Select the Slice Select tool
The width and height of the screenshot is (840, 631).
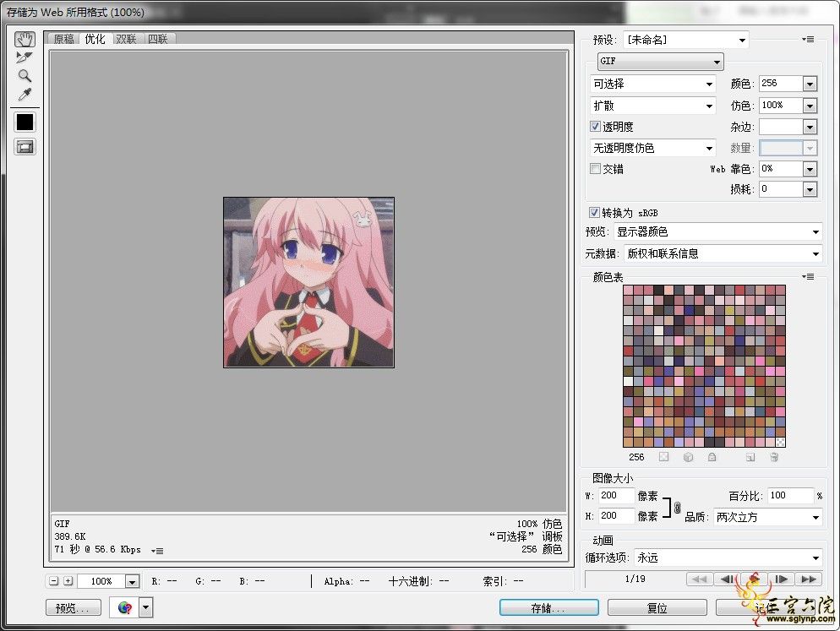point(25,57)
